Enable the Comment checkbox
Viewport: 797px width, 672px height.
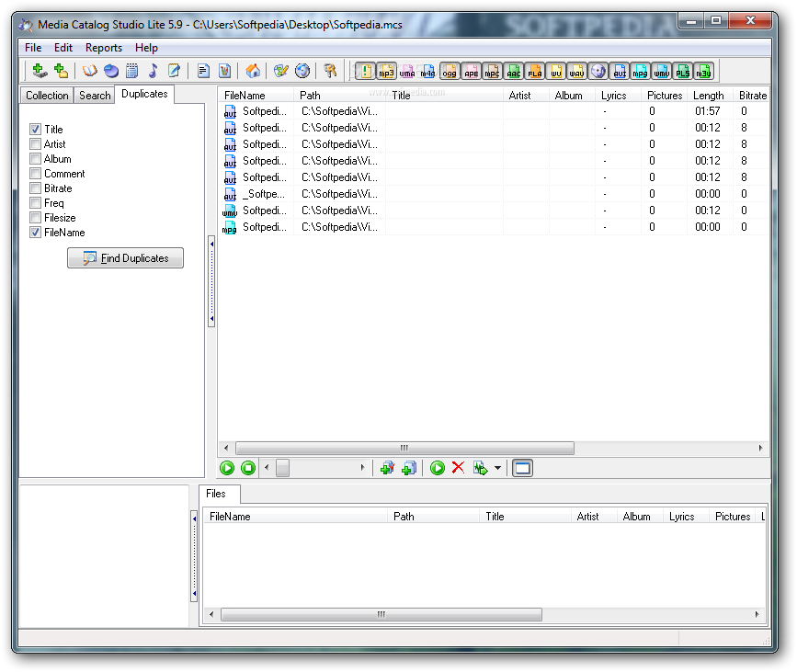tap(35, 174)
